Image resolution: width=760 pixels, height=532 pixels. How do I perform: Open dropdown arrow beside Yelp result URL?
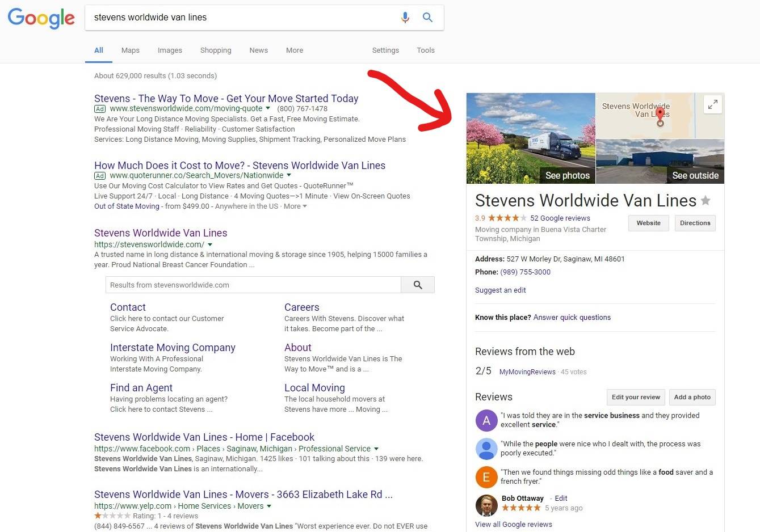tap(269, 506)
